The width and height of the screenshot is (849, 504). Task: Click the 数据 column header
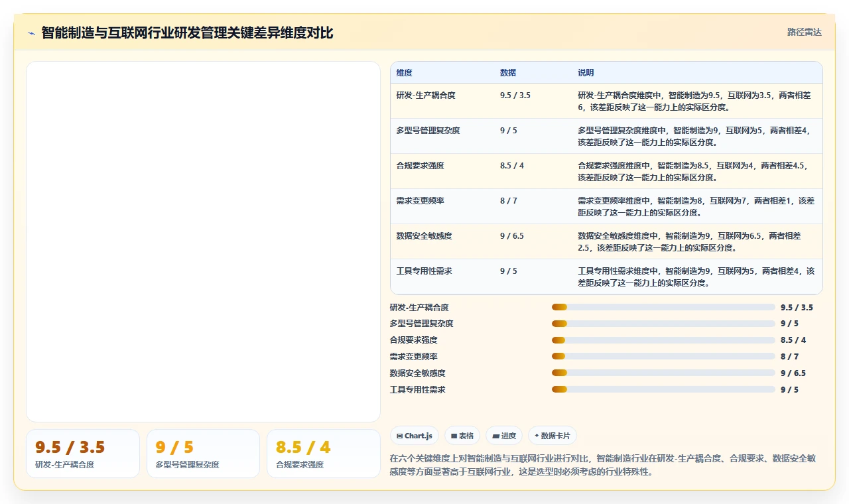[508, 72]
